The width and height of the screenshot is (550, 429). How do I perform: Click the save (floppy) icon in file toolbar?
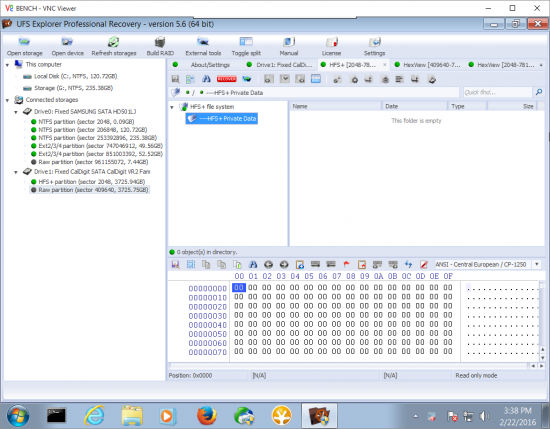pos(175,79)
